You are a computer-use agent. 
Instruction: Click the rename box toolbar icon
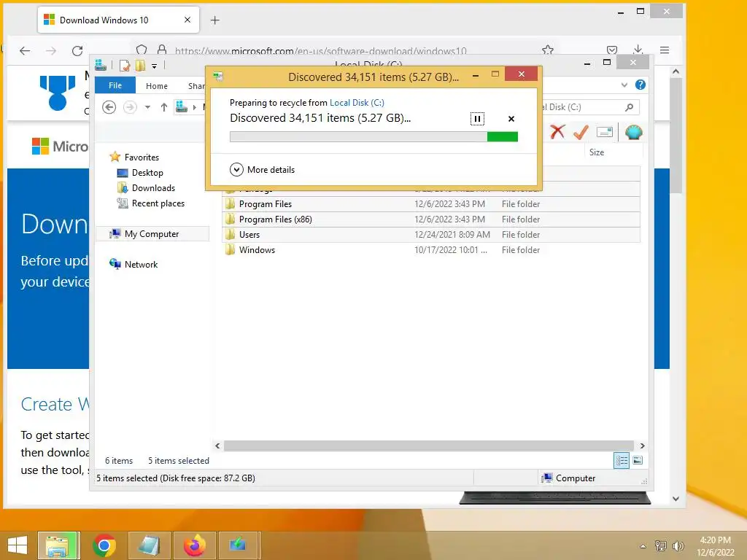(605, 132)
